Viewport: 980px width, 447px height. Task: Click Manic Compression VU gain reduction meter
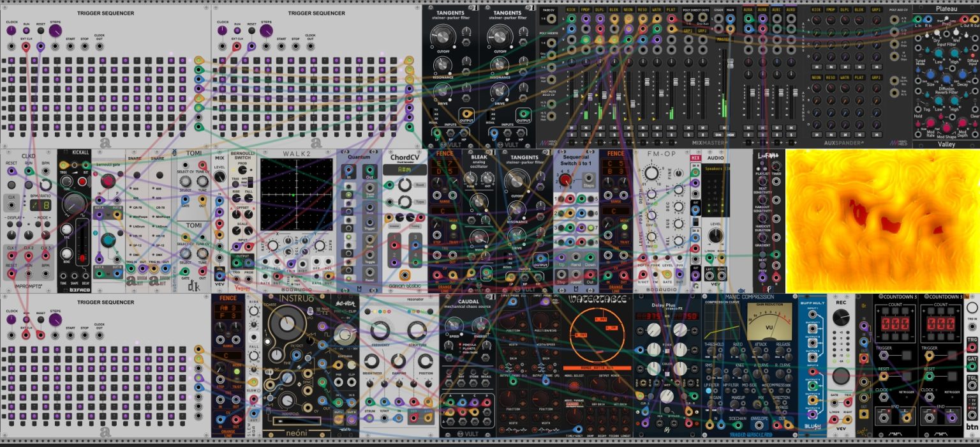point(769,321)
